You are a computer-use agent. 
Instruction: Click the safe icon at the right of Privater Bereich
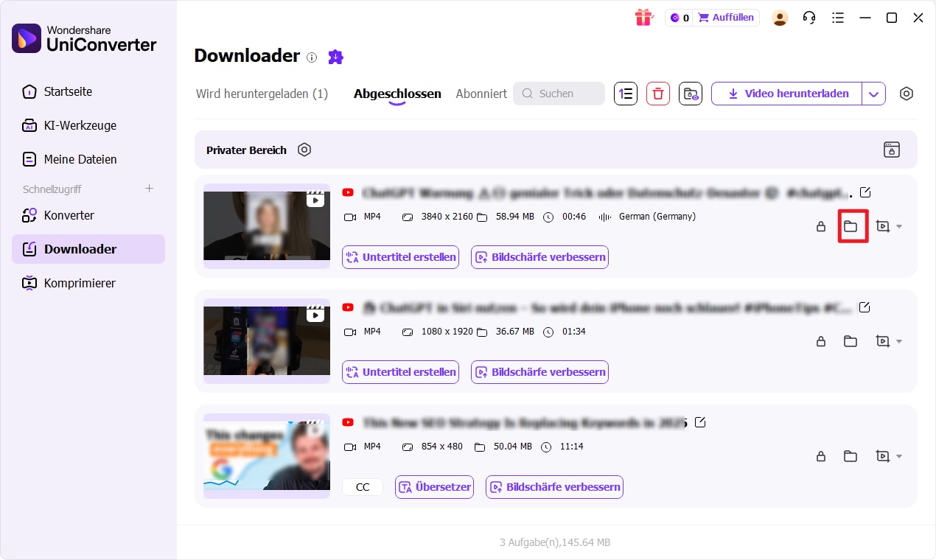pos(892,150)
